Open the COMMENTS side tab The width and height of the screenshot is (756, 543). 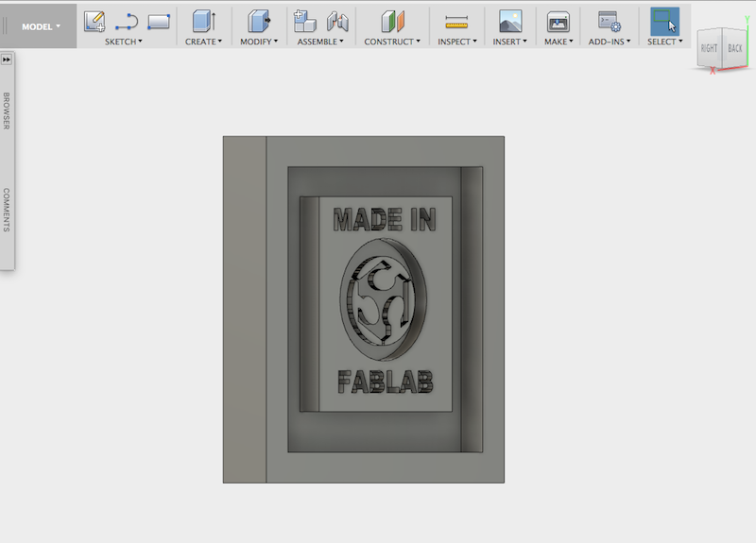(7, 210)
